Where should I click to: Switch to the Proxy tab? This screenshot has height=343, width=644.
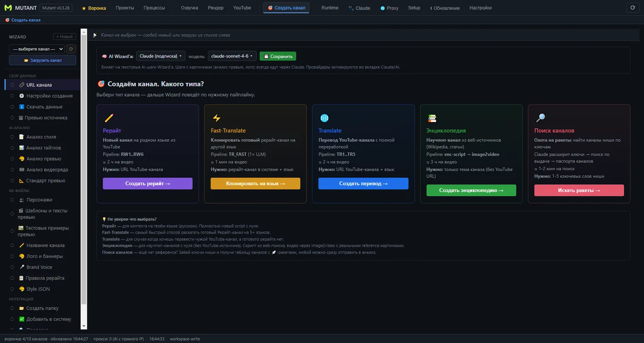click(x=390, y=8)
